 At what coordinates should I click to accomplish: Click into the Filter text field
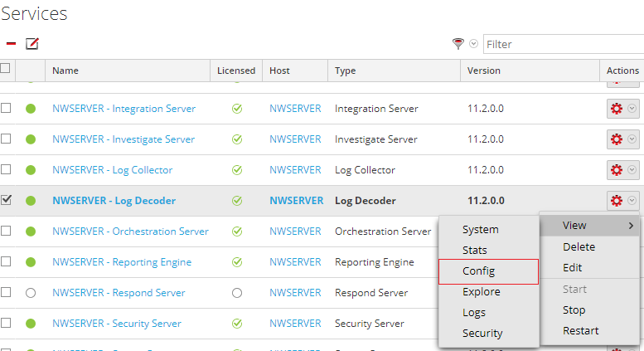click(x=564, y=44)
